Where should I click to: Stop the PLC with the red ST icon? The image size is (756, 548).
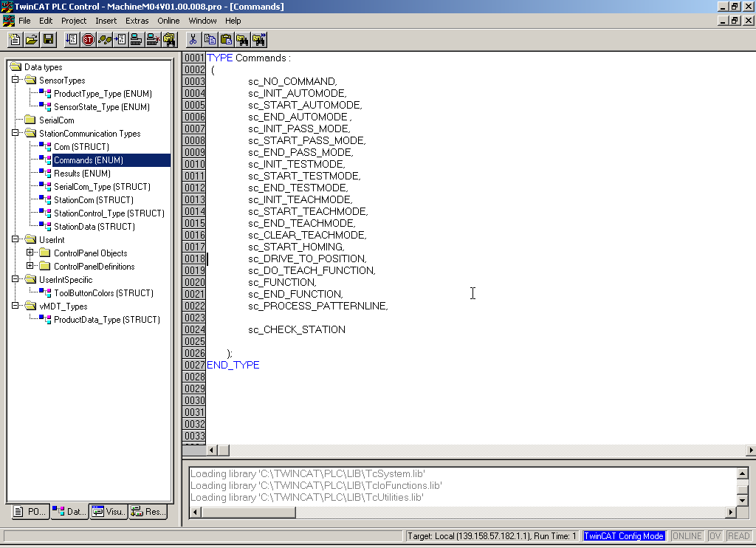(88, 40)
